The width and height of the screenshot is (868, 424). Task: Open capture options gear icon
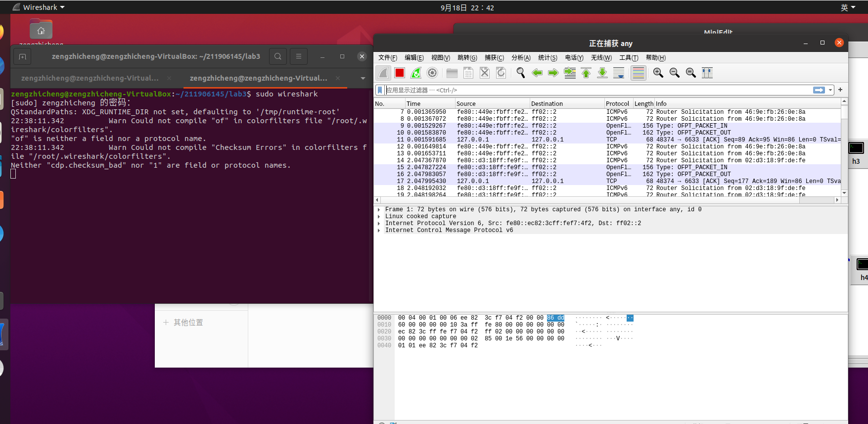click(432, 73)
